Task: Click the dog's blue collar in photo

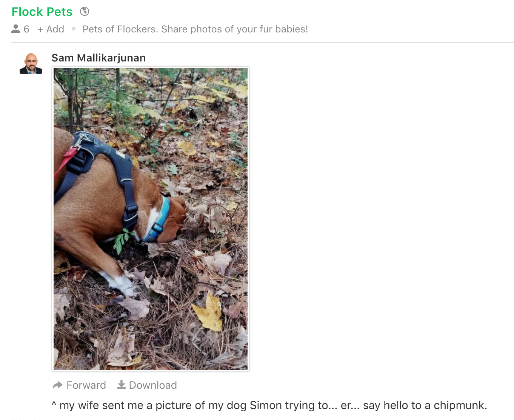Action: point(159,221)
